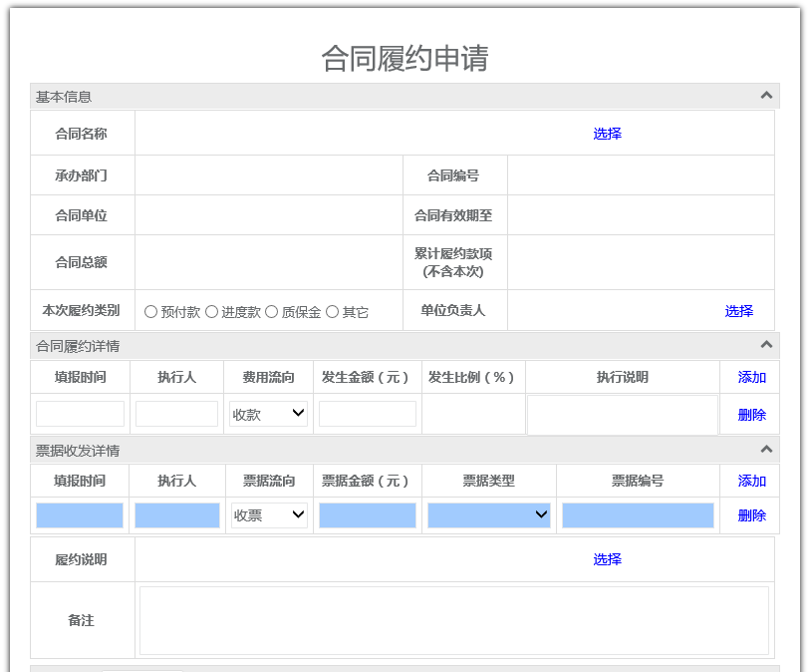Viewport: 812px width, 672px height.
Task: Choose the 质保金 radio option
Action: tap(272, 312)
